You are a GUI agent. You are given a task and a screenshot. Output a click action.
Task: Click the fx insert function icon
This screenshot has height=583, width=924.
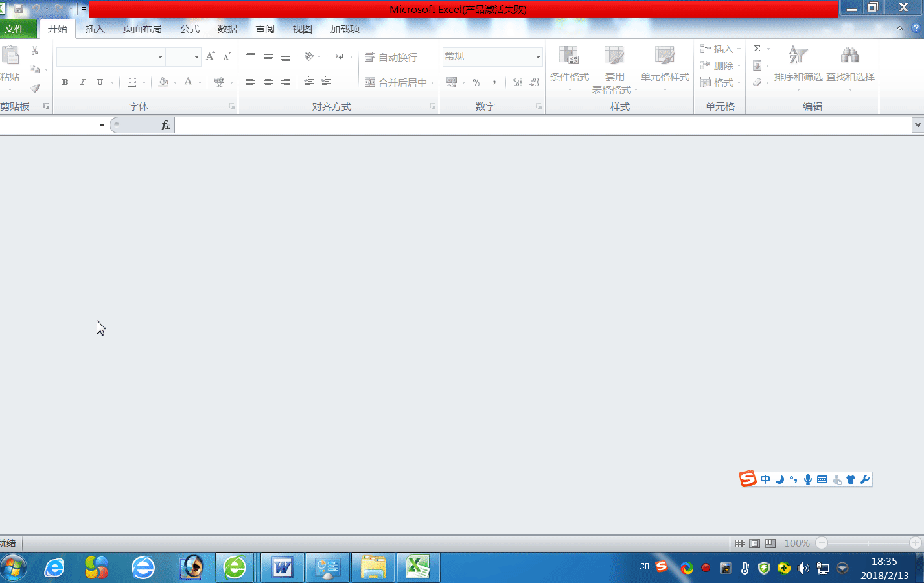(165, 125)
